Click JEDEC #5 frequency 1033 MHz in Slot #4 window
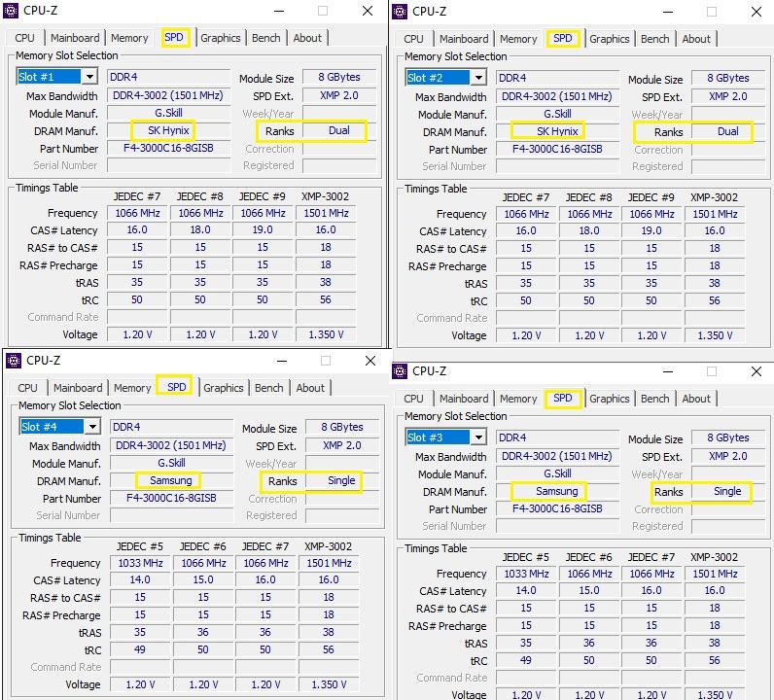The width and height of the screenshot is (774, 700). click(x=140, y=563)
